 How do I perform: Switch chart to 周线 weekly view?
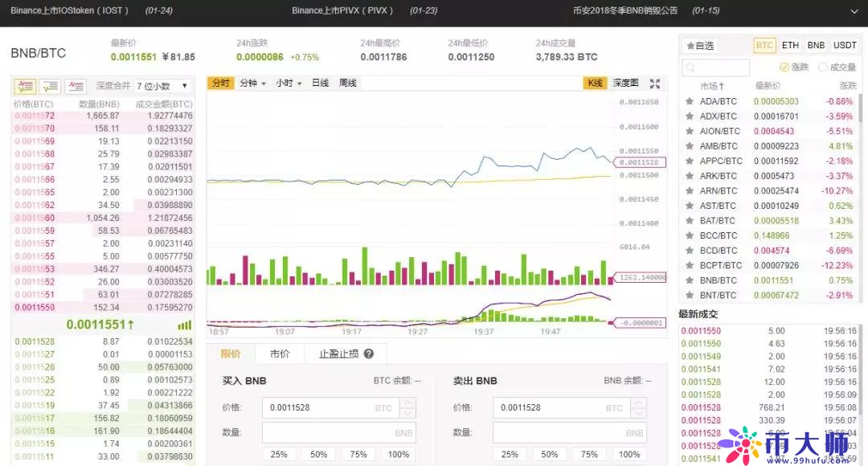[x=348, y=83]
